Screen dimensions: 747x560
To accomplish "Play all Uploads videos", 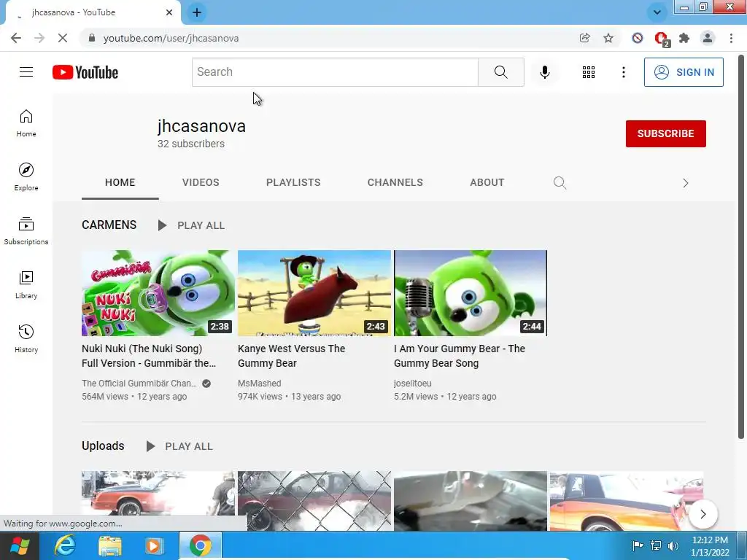I will pos(179,446).
